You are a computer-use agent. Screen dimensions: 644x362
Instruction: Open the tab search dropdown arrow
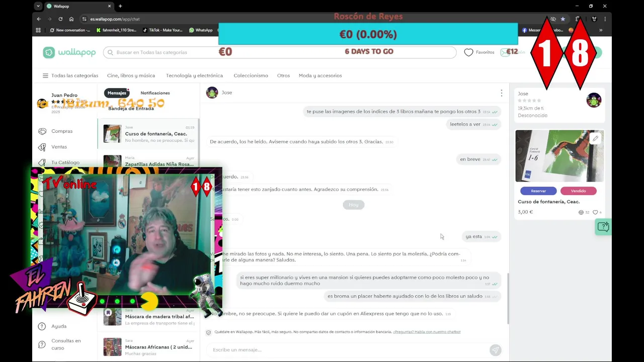(x=38, y=6)
